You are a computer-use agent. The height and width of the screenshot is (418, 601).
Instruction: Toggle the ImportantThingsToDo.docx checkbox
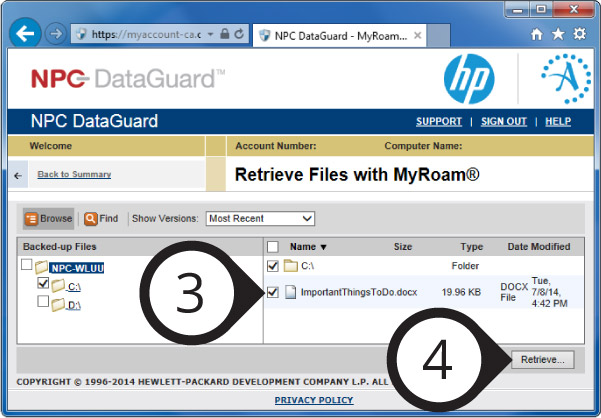coord(273,292)
